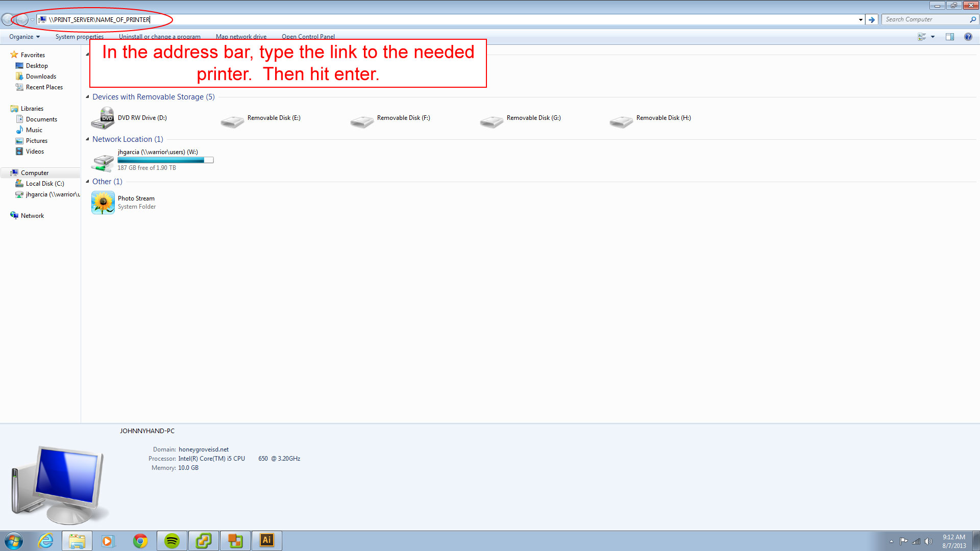980x551 pixels.
Task: Click the W: drive free space bar
Action: tap(165, 160)
